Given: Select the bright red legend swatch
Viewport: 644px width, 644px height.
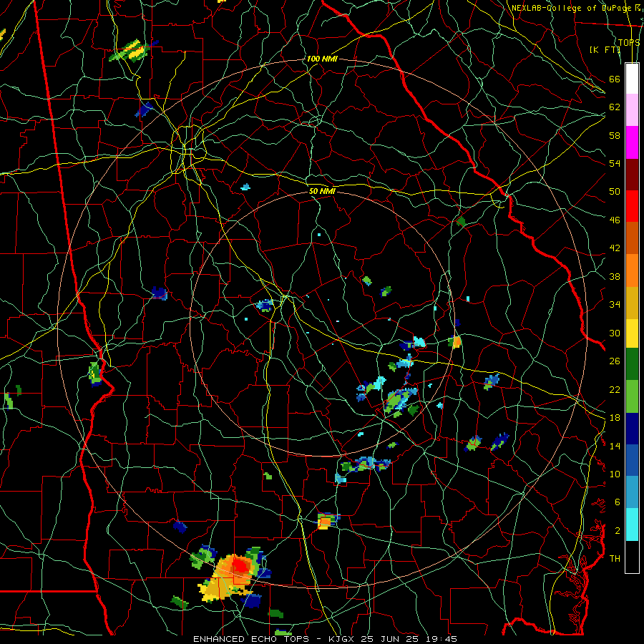Looking at the screenshot, I should click(632, 206).
